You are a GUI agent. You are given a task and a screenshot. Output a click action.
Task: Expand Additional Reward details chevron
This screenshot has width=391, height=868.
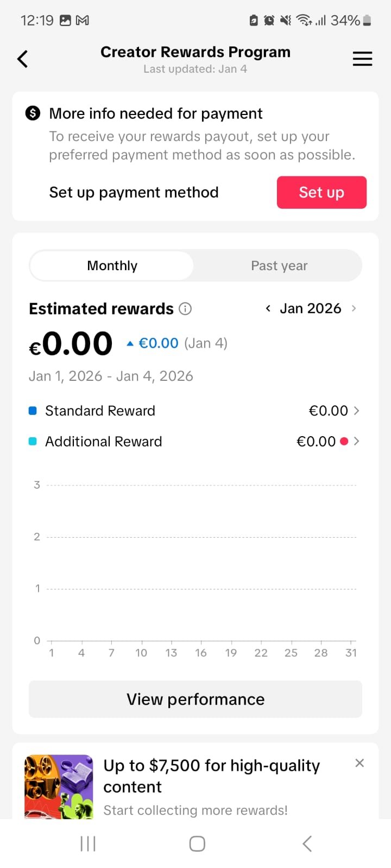tap(357, 442)
